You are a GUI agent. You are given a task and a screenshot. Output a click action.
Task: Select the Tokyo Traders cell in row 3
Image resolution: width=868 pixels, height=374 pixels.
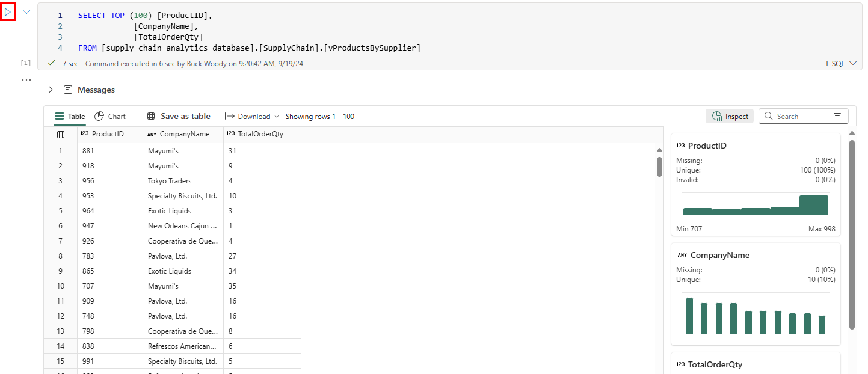(170, 180)
